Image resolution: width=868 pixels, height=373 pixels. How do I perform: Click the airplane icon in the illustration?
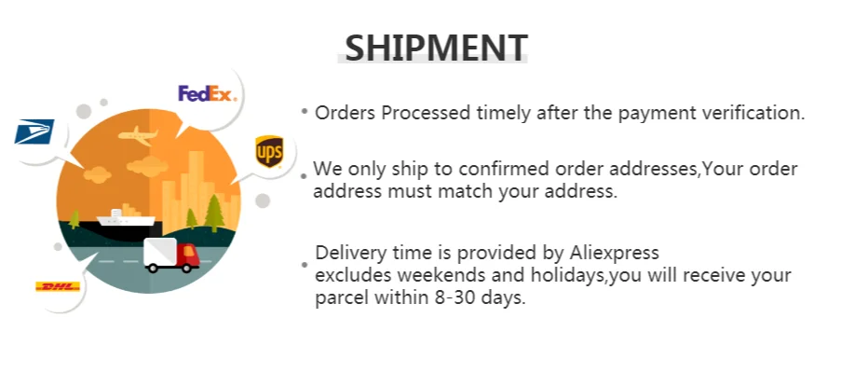[x=137, y=135]
